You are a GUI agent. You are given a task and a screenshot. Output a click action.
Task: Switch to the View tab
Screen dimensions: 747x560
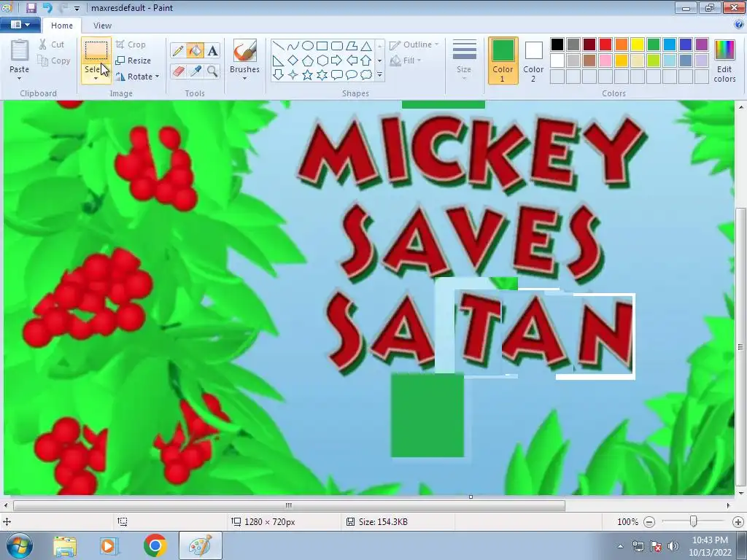point(102,26)
